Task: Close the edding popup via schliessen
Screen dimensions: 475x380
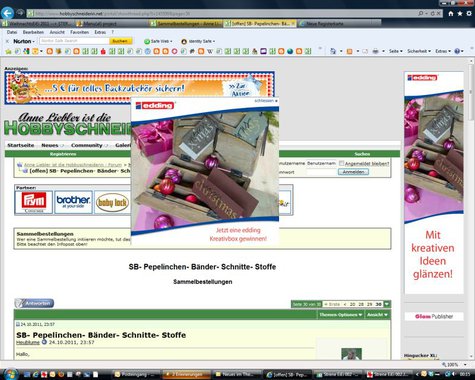Action: (266, 100)
